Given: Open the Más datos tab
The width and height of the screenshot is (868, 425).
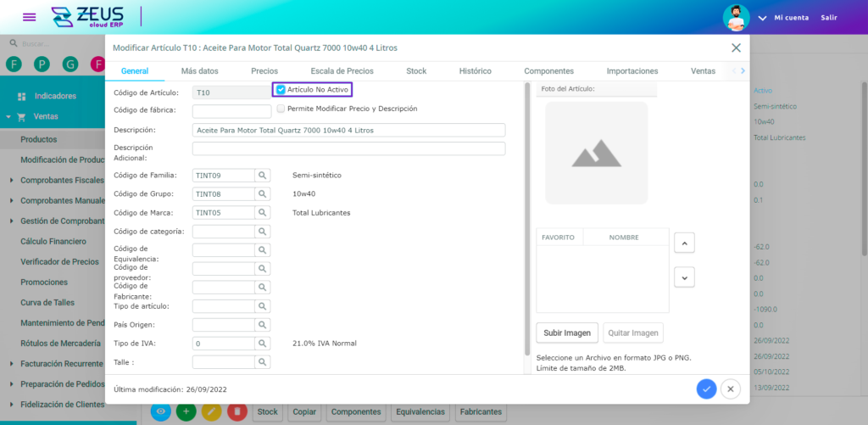Looking at the screenshot, I should pyautogui.click(x=200, y=71).
